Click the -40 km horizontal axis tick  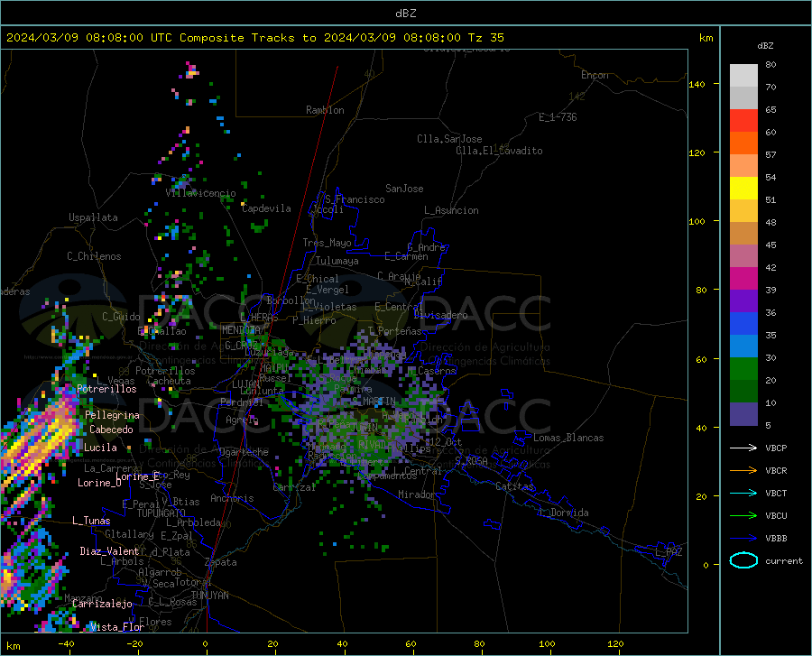(66, 644)
